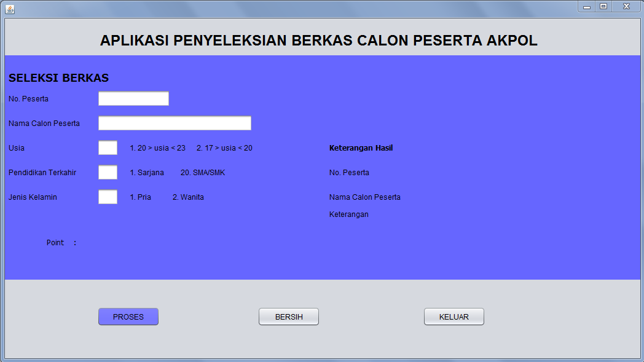This screenshot has width=644, height=362.
Task: Click the Keterangan result label
Action: [x=348, y=214]
